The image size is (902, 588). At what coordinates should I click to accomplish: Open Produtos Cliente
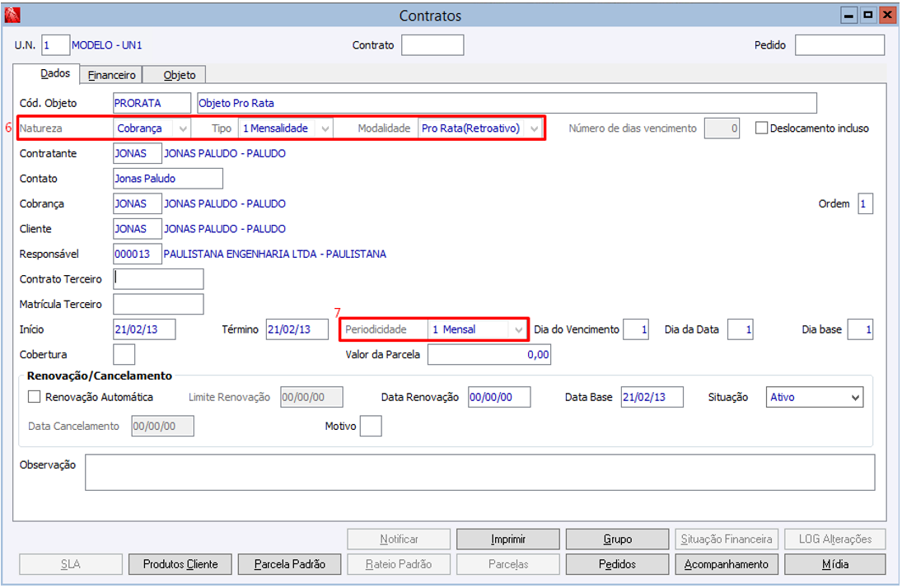(x=180, y=564)
